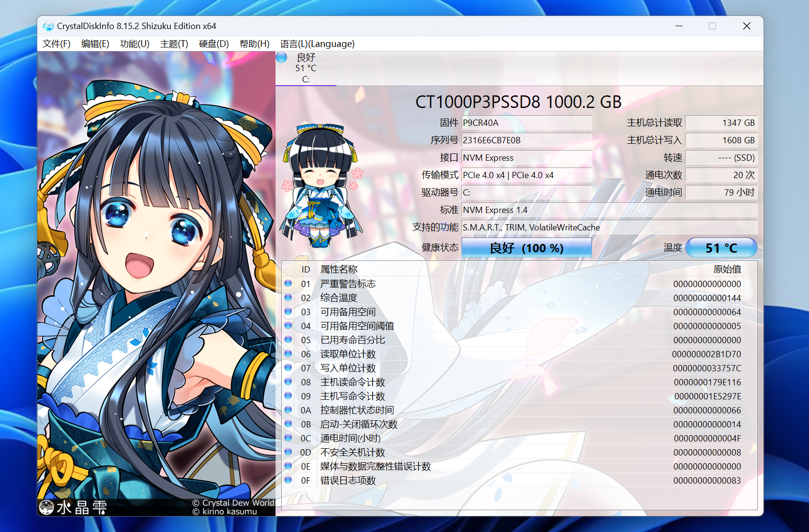
Task: Select the 综合温度 attribute name
Action: (x=339, y=298)
